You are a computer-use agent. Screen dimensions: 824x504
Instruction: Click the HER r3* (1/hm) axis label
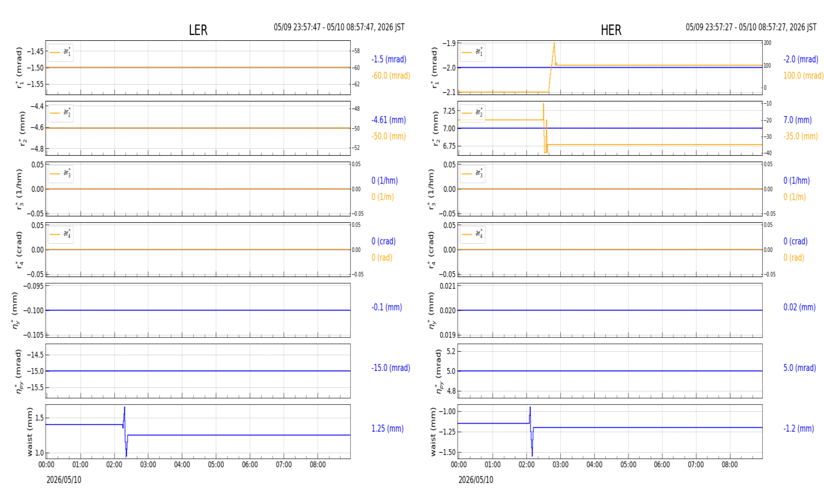coord(431,189)
